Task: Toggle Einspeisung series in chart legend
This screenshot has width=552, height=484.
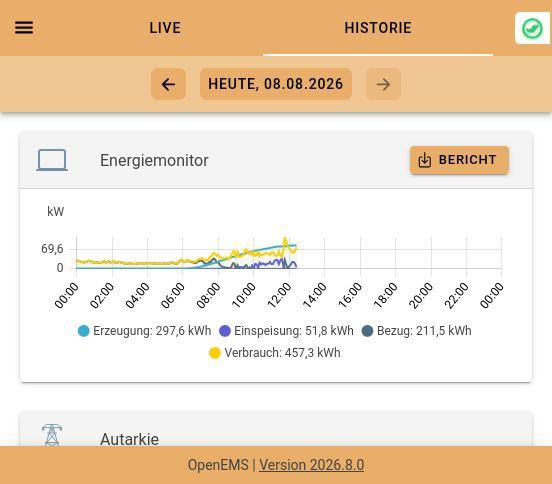Action: [286, 331]
